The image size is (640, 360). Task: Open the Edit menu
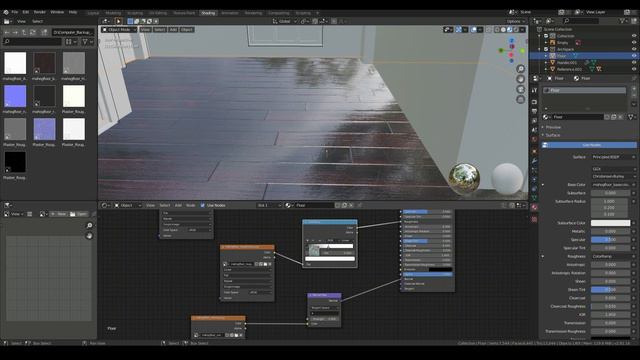tap(26, 12)
